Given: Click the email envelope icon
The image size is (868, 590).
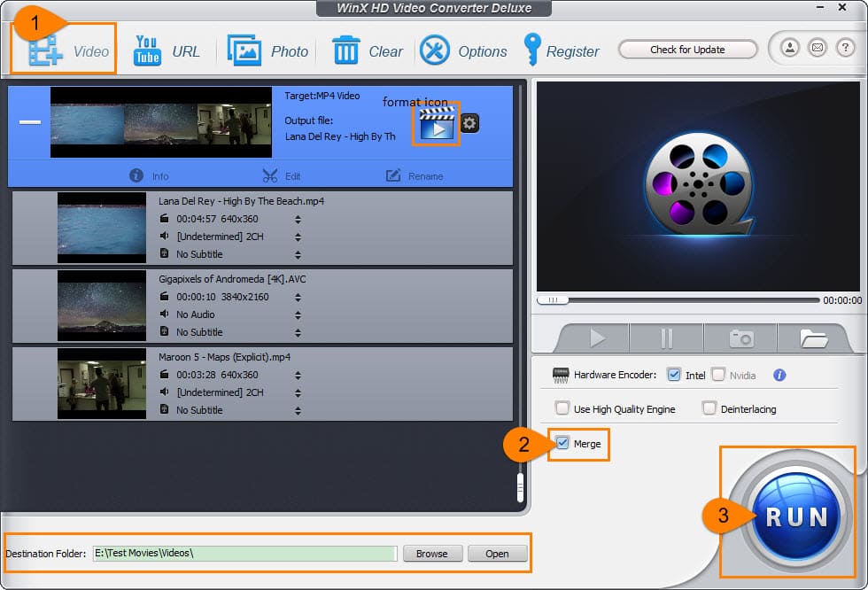Looking at the screenshot, I should pyautogui.click(x=817, y=48).
